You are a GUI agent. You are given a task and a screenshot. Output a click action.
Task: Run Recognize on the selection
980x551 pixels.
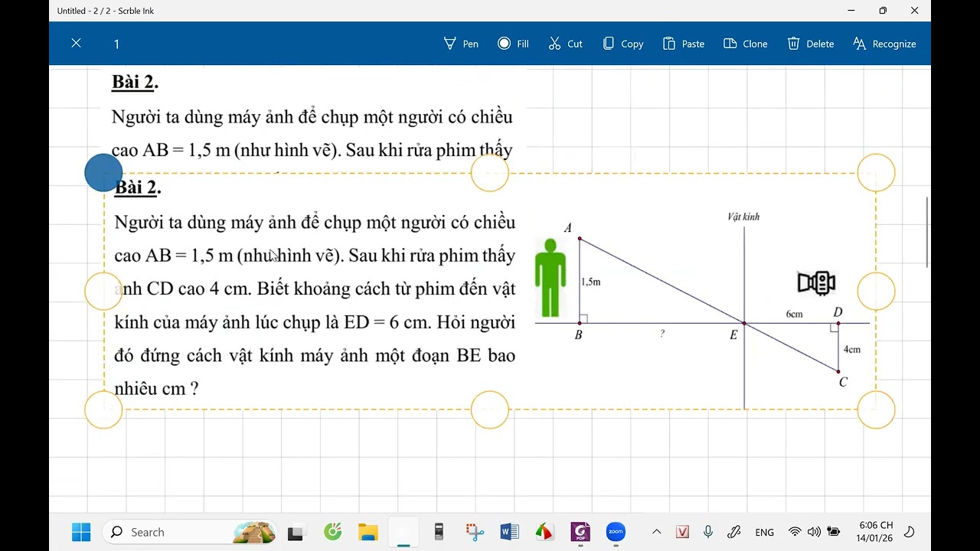pos(884,44)
